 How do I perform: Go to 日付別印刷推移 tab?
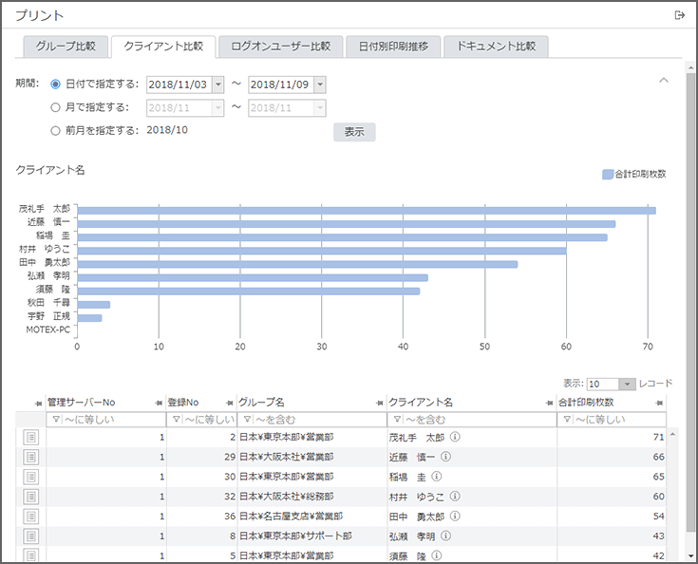tap(394, 46)
